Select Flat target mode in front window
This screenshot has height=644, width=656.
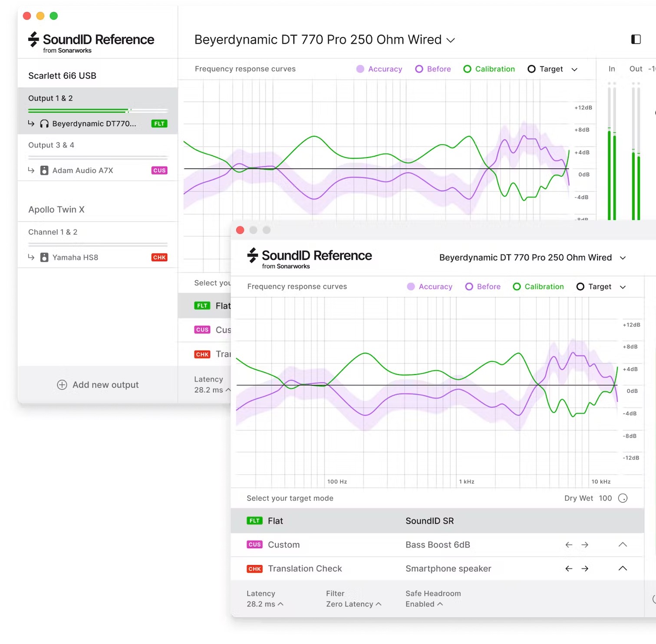(x=437, y=521)
